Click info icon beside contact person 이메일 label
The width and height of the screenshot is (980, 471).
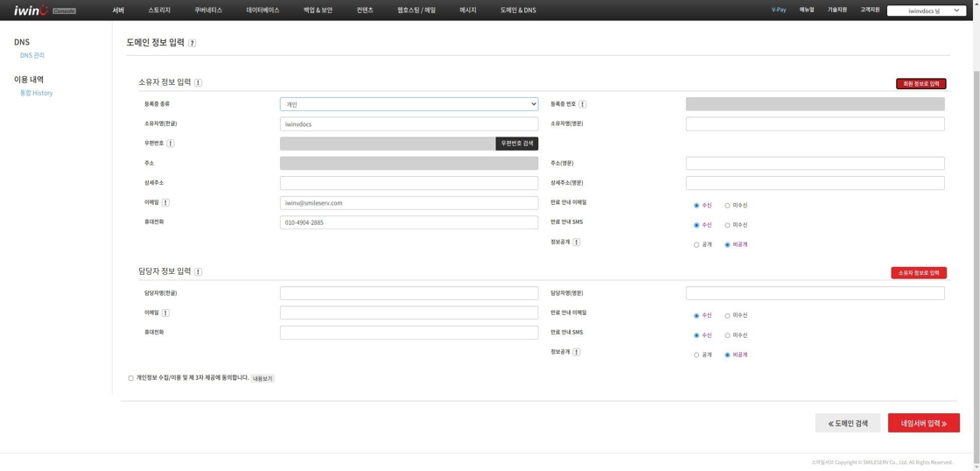point(165,313)
